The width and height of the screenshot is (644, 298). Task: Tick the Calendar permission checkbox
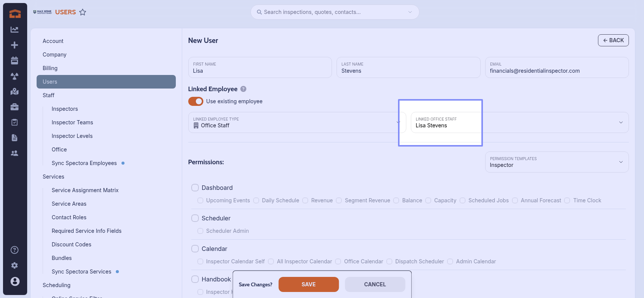[195, 249]
